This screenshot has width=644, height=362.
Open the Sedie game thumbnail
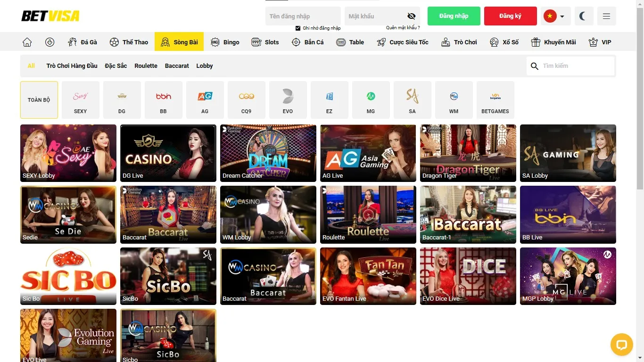pos(68,214)
